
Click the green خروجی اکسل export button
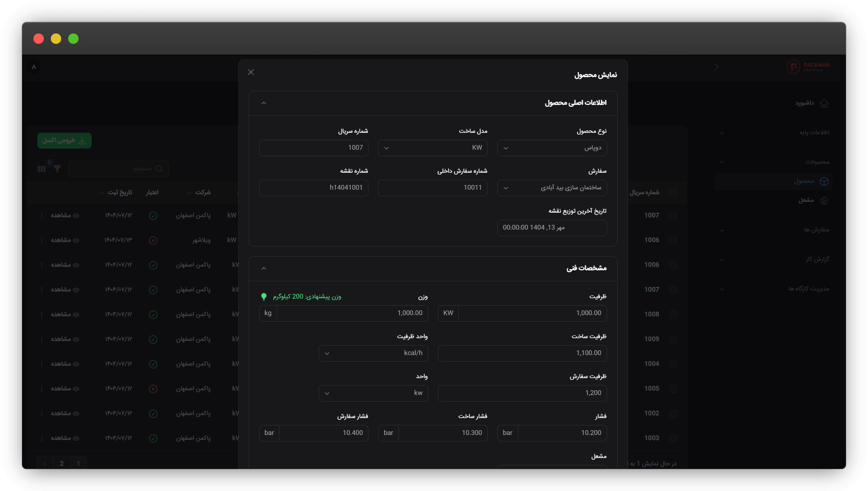pos(64,141)
